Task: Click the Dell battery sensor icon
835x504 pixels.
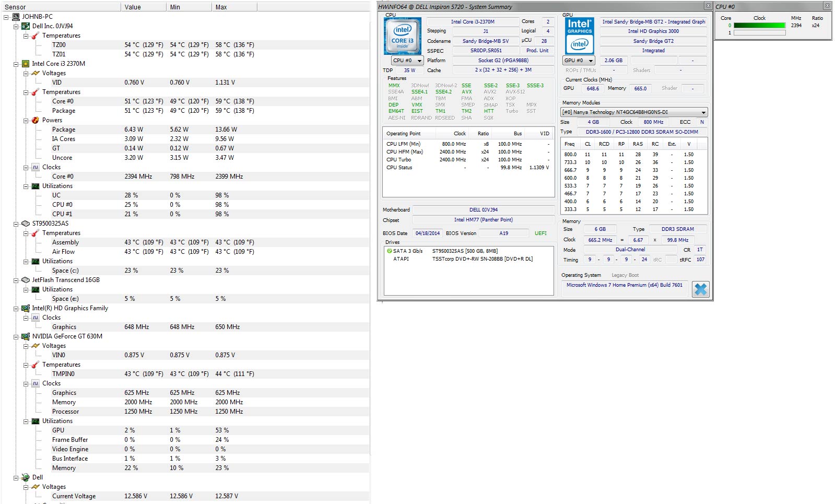Action: [x=25, y=477]
